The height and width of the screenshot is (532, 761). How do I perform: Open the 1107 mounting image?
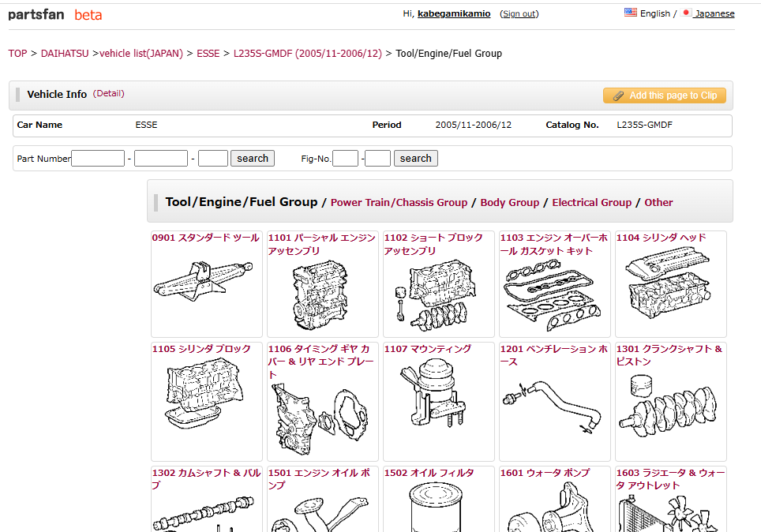coord(433,392)
